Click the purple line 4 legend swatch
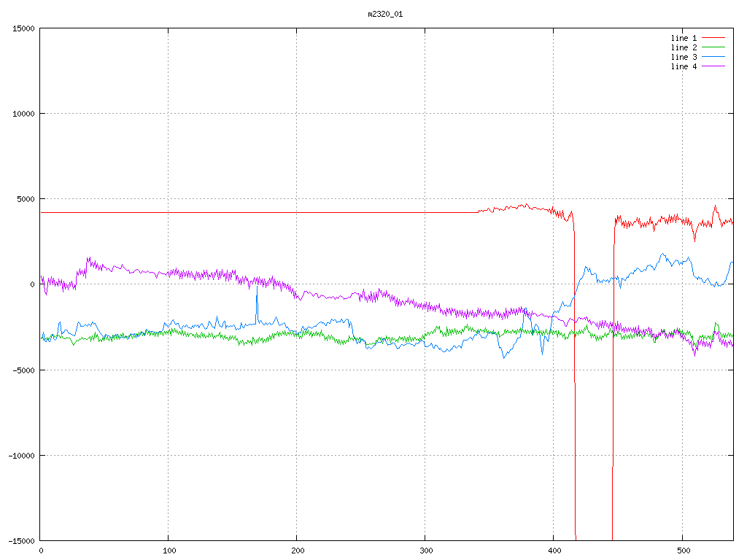This screenshot has height=560, width=747. click(x=713, y=66)
